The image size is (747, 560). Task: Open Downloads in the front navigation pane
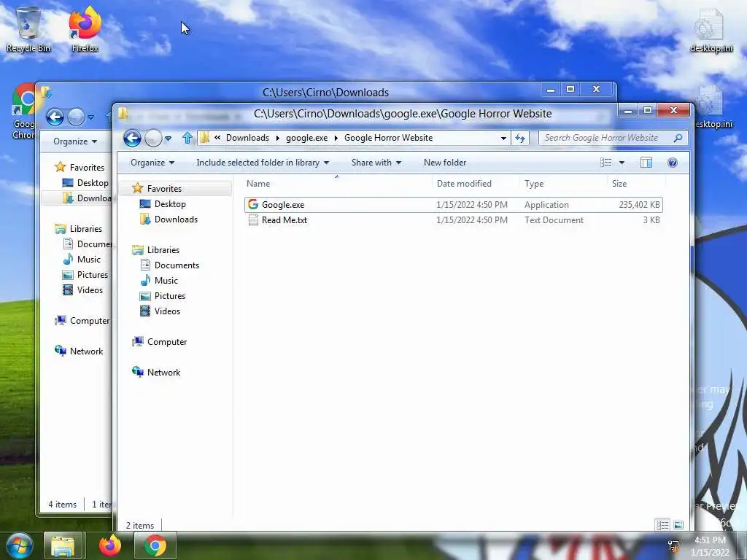[x=176, y=219]
